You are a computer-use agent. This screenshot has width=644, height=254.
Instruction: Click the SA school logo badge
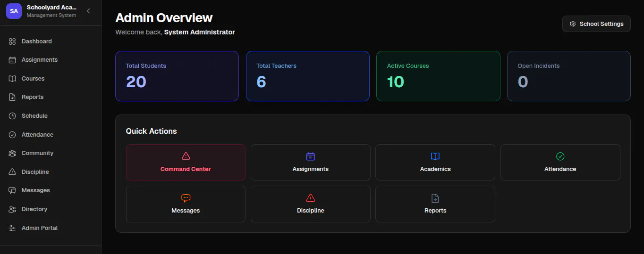(14, 11)
